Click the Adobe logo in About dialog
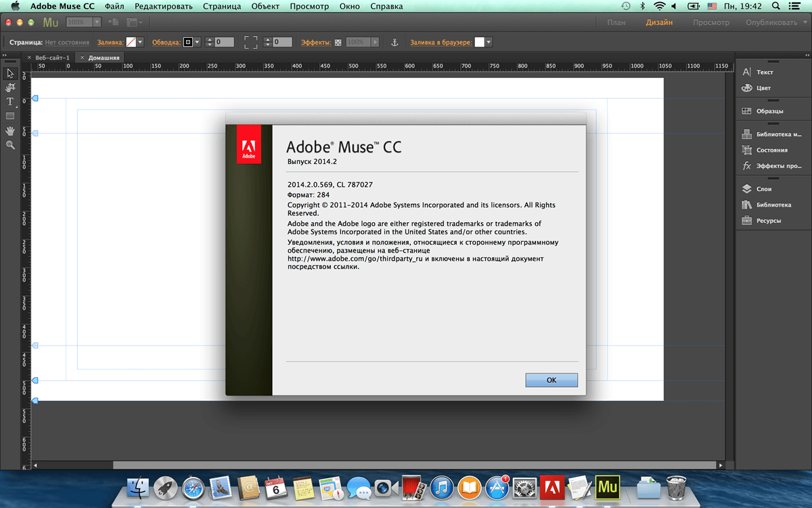812x508 pixels. point(248,144)
